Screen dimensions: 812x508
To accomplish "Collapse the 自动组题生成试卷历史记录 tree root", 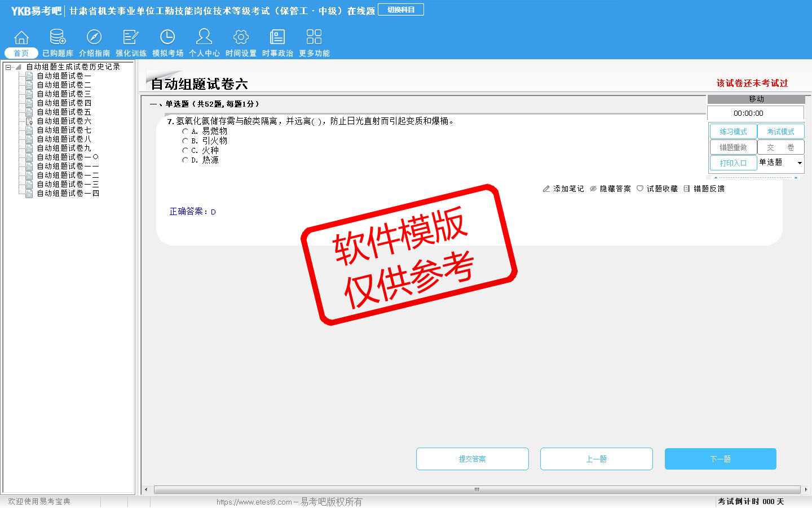I will tap(8, 67).
